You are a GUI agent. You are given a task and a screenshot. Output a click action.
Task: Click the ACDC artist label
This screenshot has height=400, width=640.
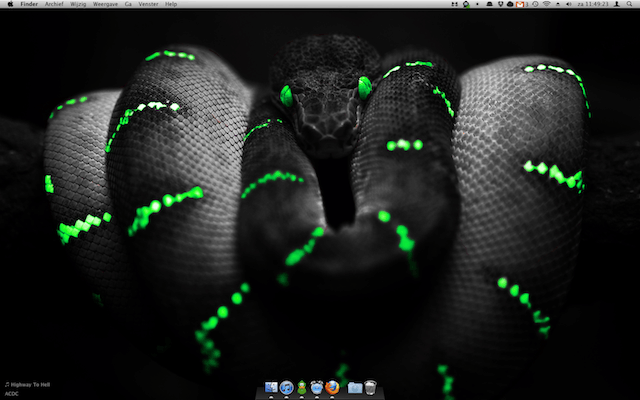point(11,394)
